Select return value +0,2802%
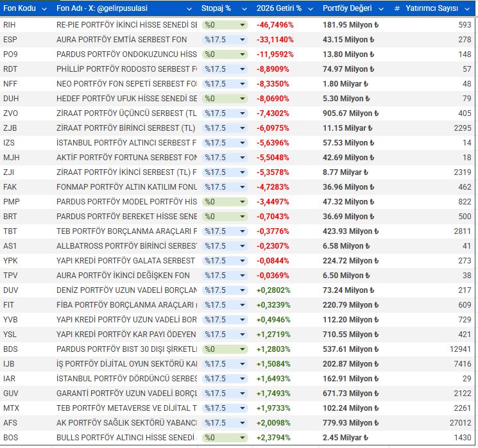 tap(273, 290)
